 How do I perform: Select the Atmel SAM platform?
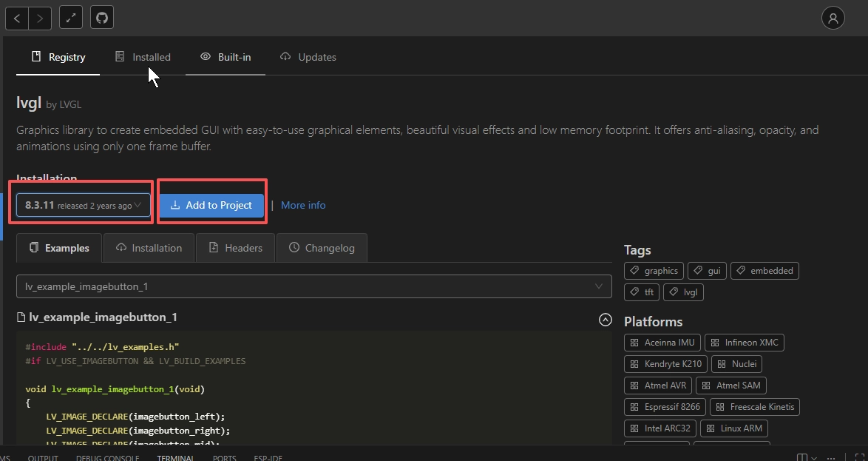[730, 385]
